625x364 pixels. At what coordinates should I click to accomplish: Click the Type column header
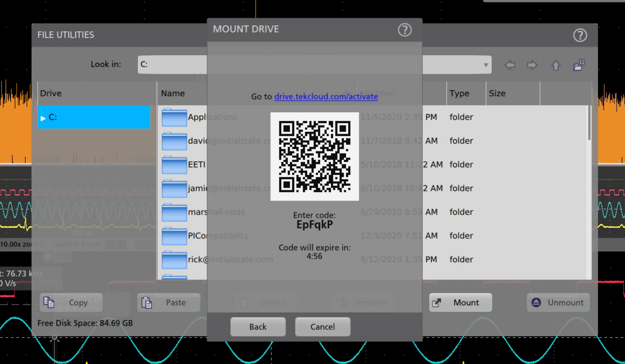point(459,93)
